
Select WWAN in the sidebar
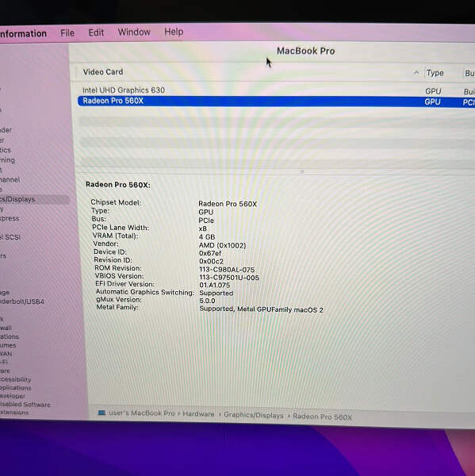click(6, 354)
